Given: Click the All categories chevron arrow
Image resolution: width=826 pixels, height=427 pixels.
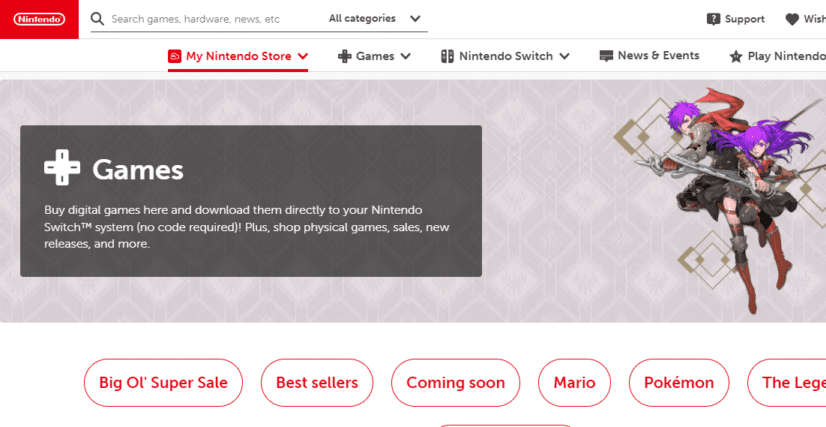Looking at the screenshot, I should click(415, 19).
